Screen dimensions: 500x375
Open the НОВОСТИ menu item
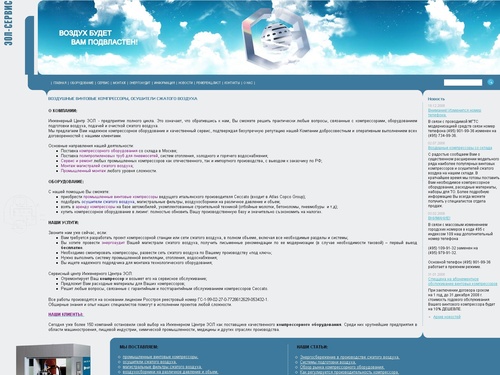pyautogui.click(x=185, y=83)
